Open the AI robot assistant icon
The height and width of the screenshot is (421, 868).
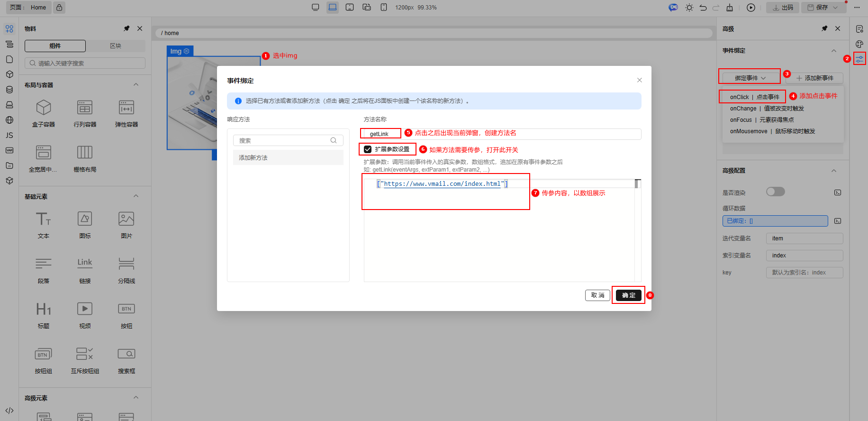click(x=673, y=8)
